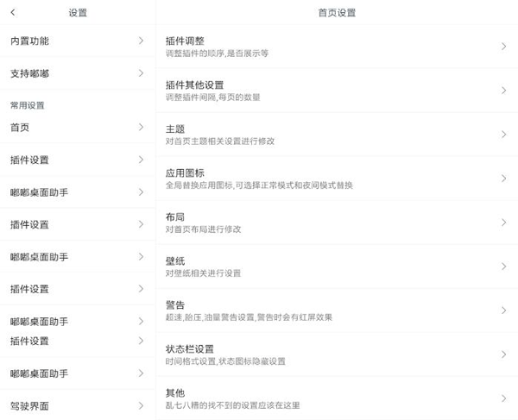This screenshot has height=420, width=518.
Task: Open 应用图标 replacement settings
Action: (185, 173)
